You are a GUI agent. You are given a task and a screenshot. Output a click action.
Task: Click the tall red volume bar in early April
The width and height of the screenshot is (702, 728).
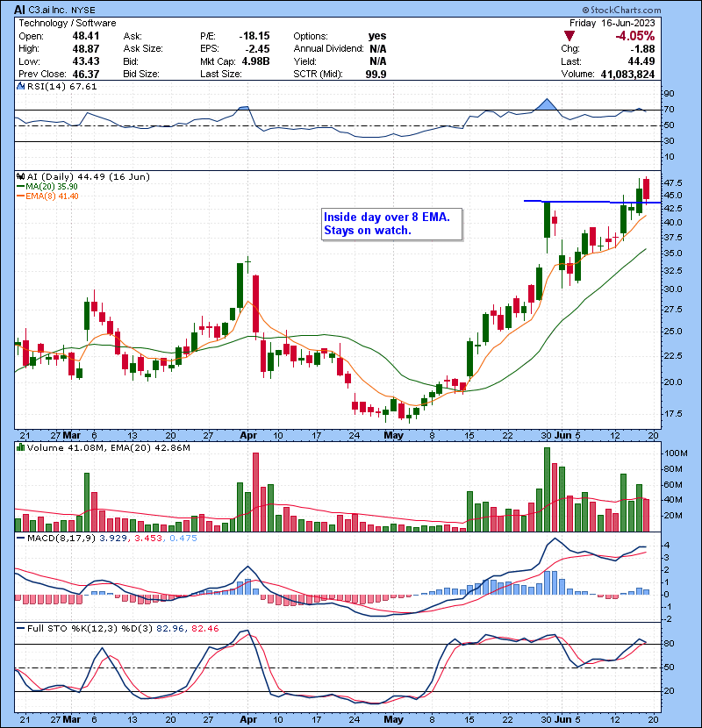(255, 492)
